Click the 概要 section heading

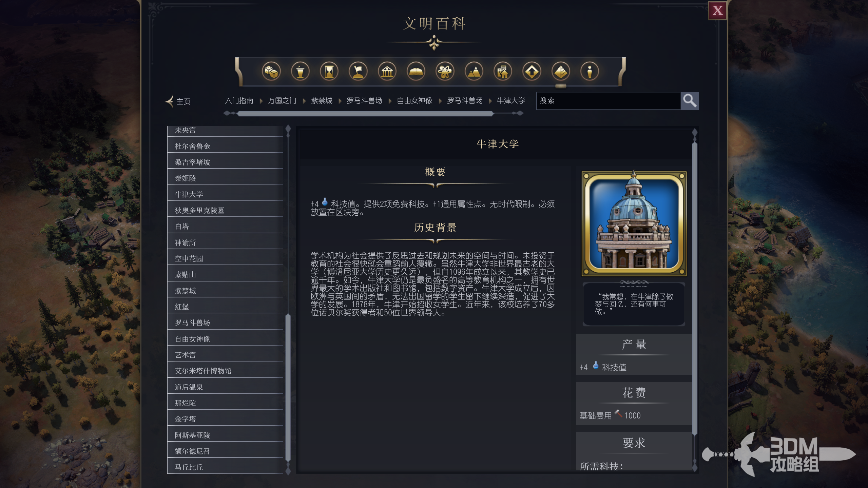[x=435, y=172]
